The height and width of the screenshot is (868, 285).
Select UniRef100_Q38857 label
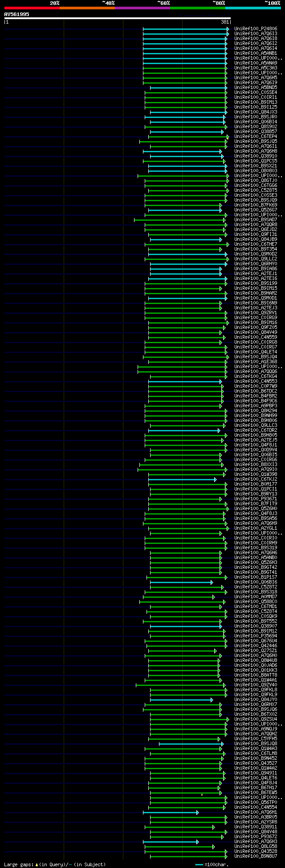[x=256, y=131]
